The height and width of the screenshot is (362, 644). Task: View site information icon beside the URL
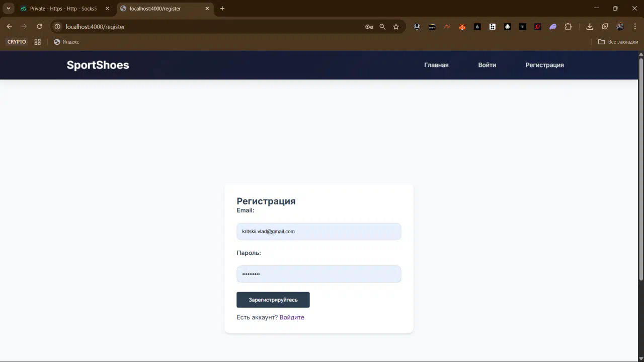(57, 27)
